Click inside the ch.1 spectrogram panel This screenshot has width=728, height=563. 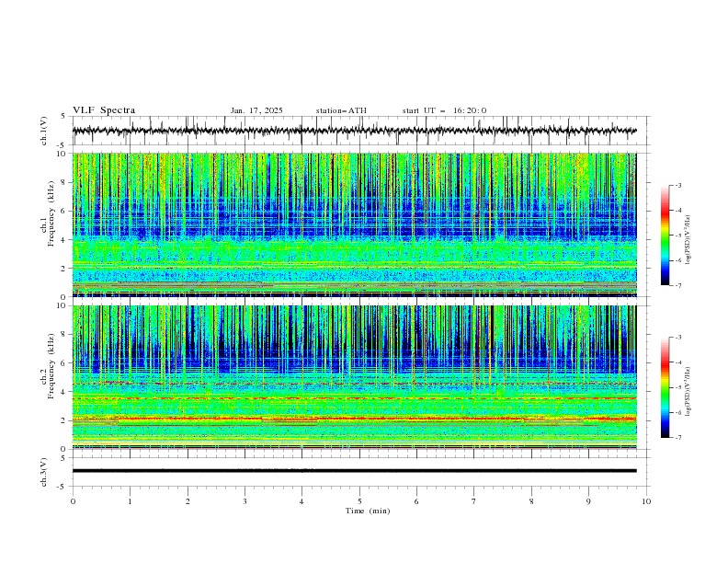point(354,224)
